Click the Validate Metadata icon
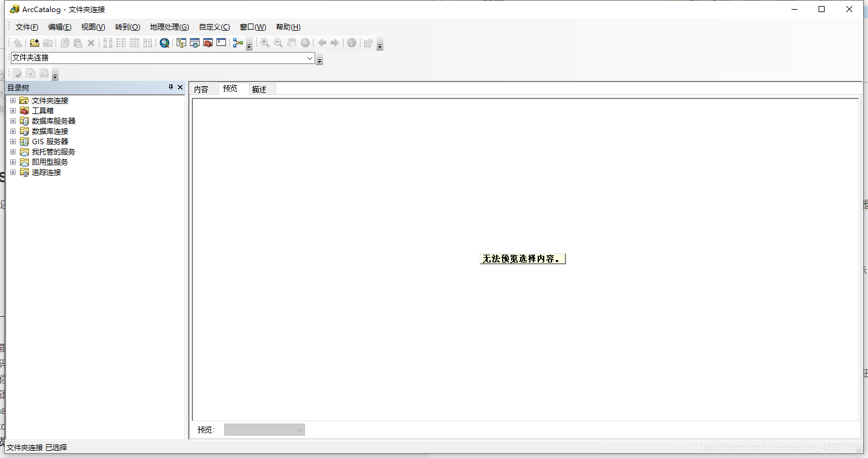This screenshot has width=868, height=458. 18,74
